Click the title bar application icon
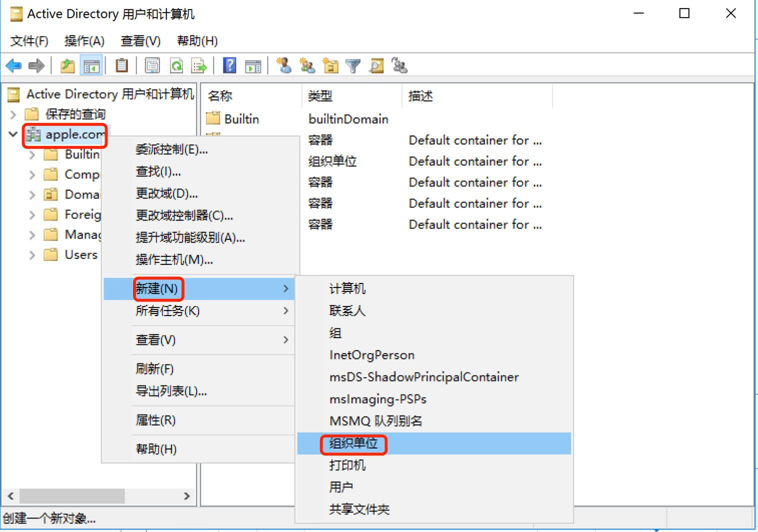The width and height of the screenshot is (758, 532). pyautogui.click(x=16, y=14)
